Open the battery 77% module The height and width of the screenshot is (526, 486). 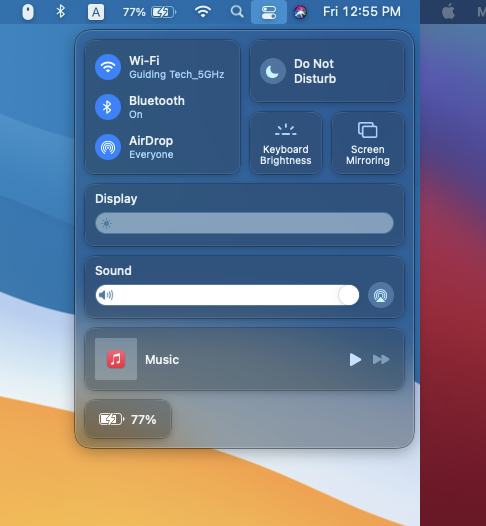[128, 419]
